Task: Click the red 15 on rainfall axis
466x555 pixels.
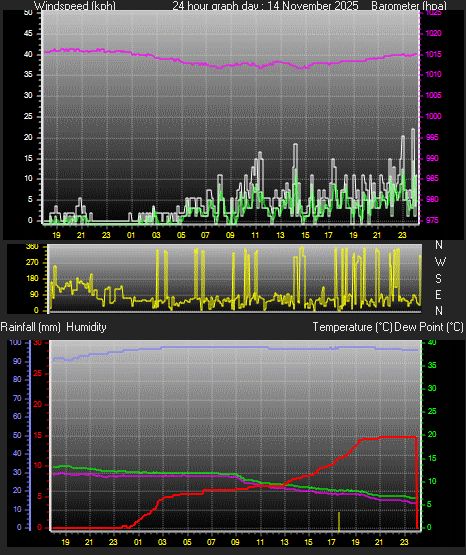Action: [x=38, y=435]
